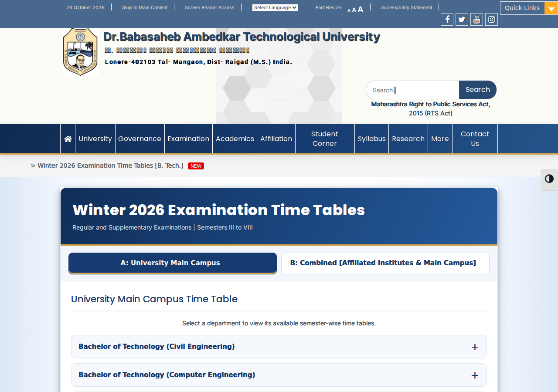Go to the Home icon in navigation bar
558x392 pixels.
(68, 139)
